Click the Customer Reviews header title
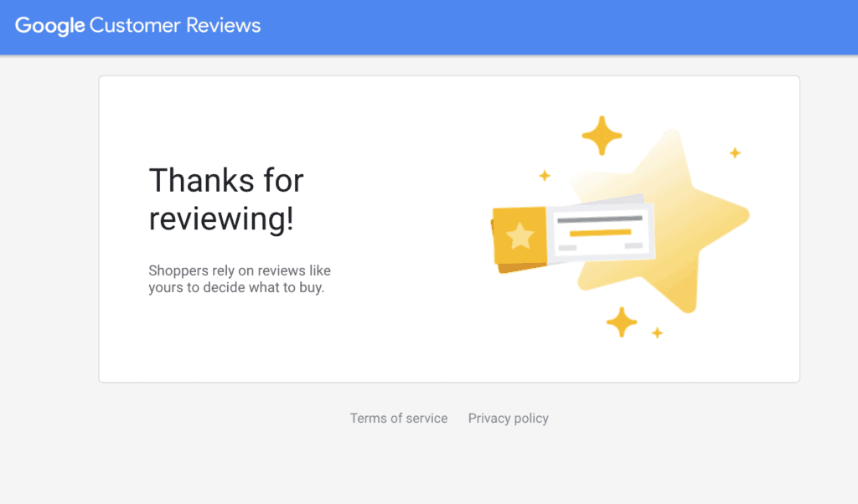The width and height of the screenshot is (858, 504). pos(175,26)
